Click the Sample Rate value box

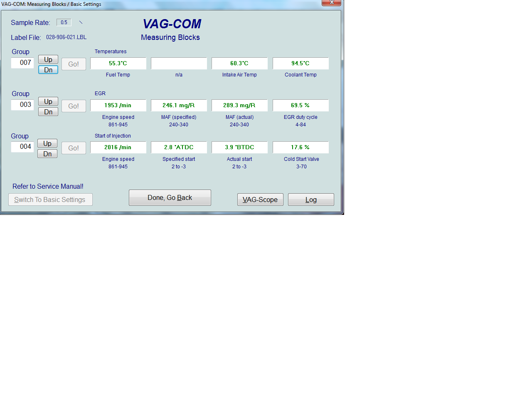(x=64, y=22)
